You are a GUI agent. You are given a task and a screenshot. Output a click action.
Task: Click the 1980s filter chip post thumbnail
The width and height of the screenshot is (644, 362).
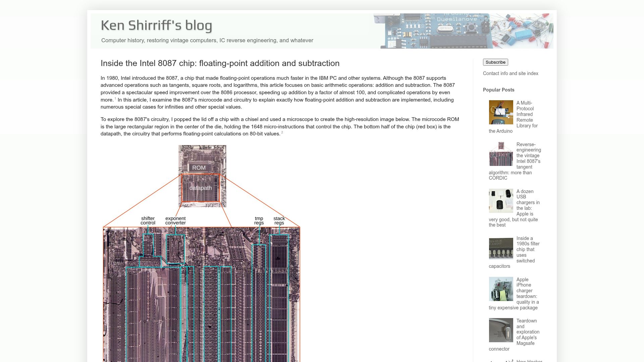click(x=501, y=249)
